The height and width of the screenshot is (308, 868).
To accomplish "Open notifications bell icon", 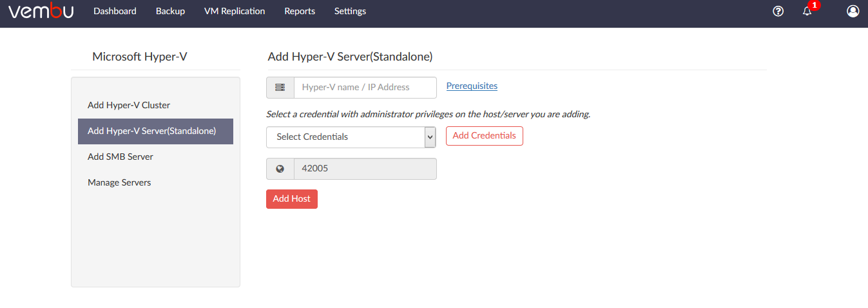I will pos(807,12).
